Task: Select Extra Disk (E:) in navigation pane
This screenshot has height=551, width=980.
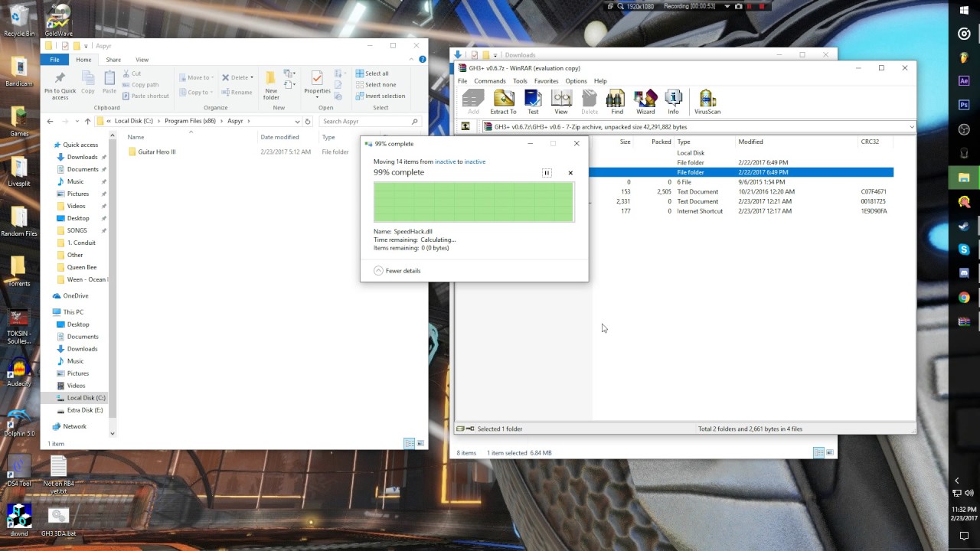Action: (x=84, y=410)
